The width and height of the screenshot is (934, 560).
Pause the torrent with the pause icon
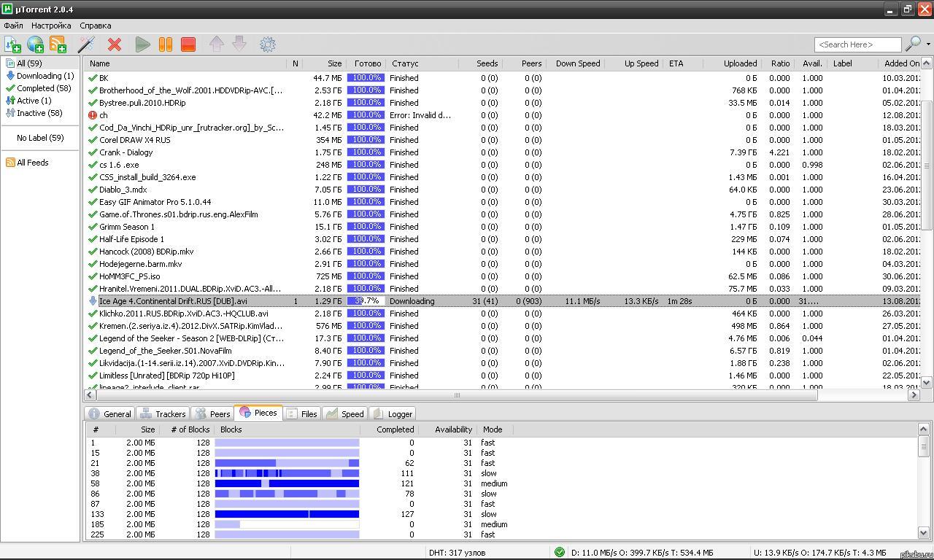coord(166,44)
